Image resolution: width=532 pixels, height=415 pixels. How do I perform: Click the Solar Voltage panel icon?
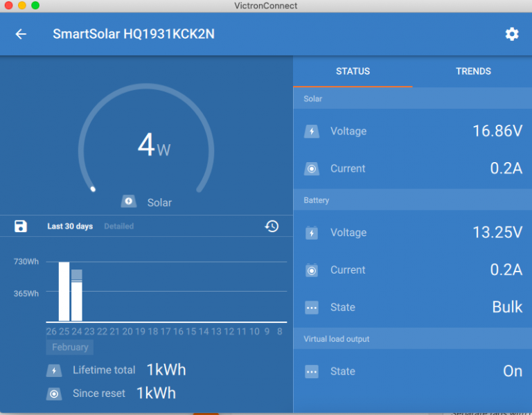tap(312, 132)
